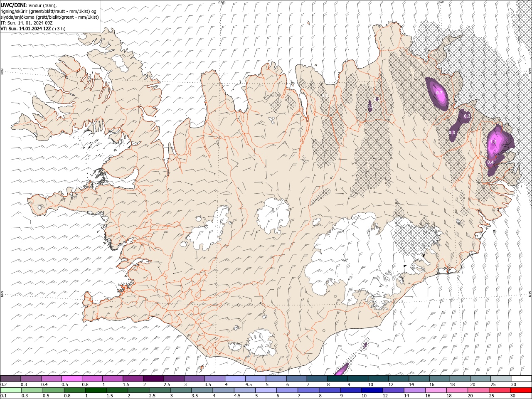Select light lavender swatch labeled 4, upper legend

click(x=235, y=379)
